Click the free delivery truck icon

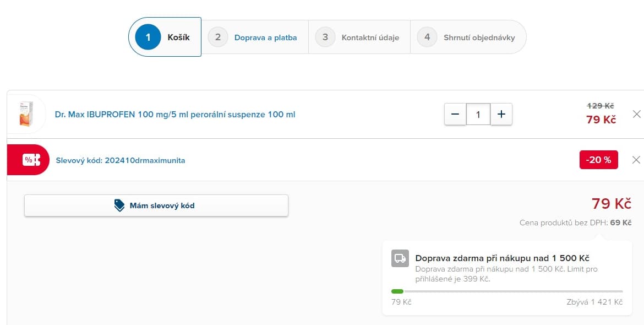point(400,258)
